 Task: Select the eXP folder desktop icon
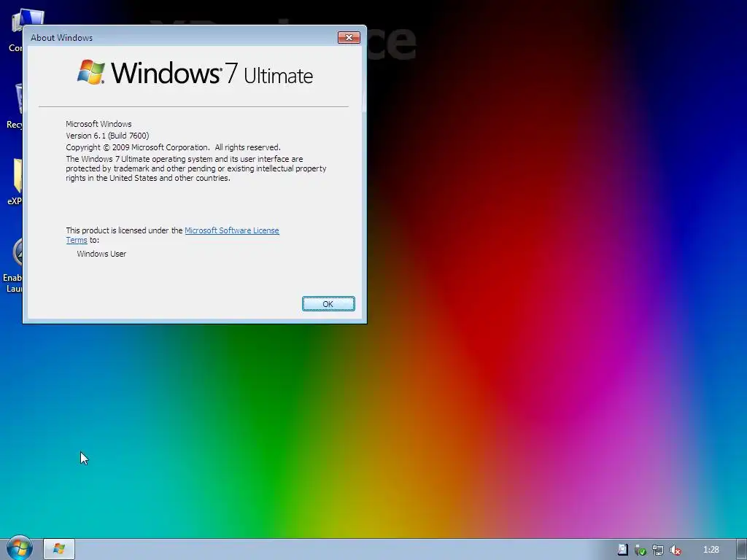point(15,182)
